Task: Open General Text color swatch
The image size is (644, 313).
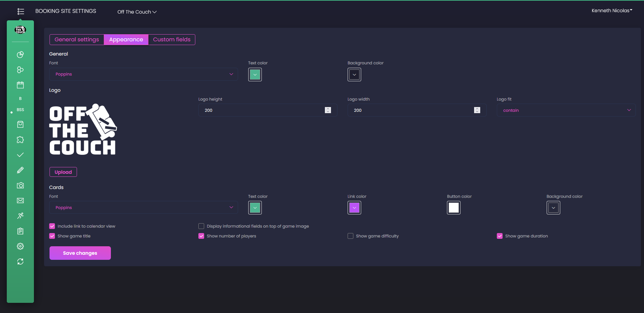Action: tap(255, 75)
